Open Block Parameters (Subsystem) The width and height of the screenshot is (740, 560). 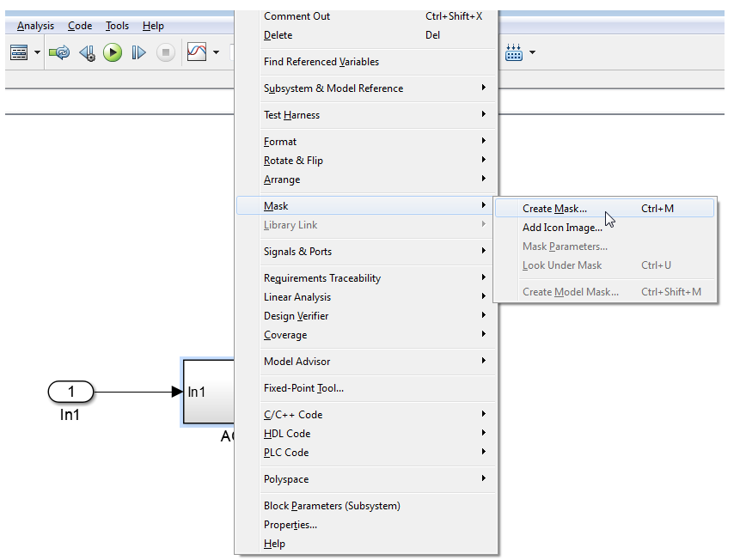366,505
